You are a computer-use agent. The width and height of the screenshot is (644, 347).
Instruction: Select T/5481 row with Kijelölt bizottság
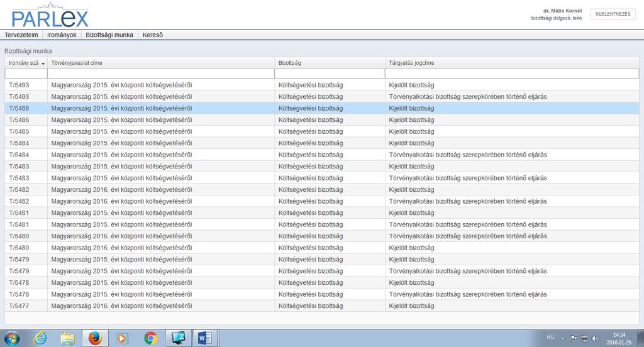tap(322, 212)
